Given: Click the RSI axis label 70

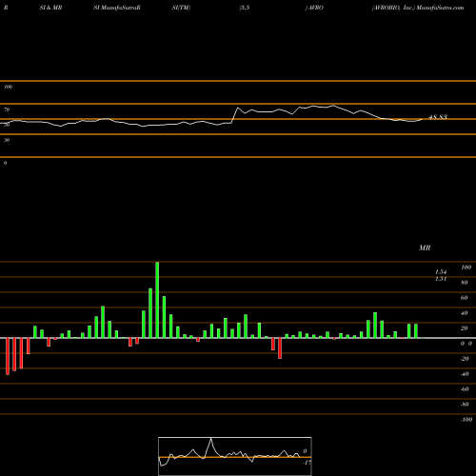Looking at the screenshot, I should (x=7, y=109).
